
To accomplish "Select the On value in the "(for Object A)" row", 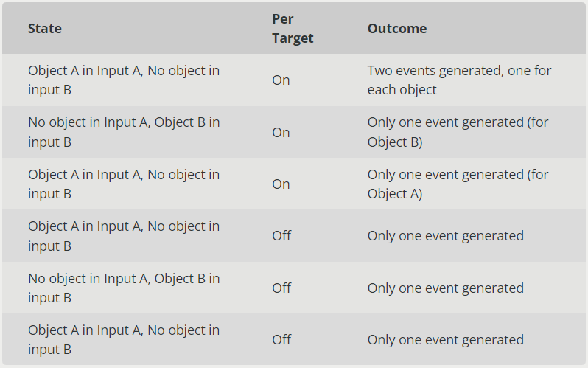I will pos(281,184).
